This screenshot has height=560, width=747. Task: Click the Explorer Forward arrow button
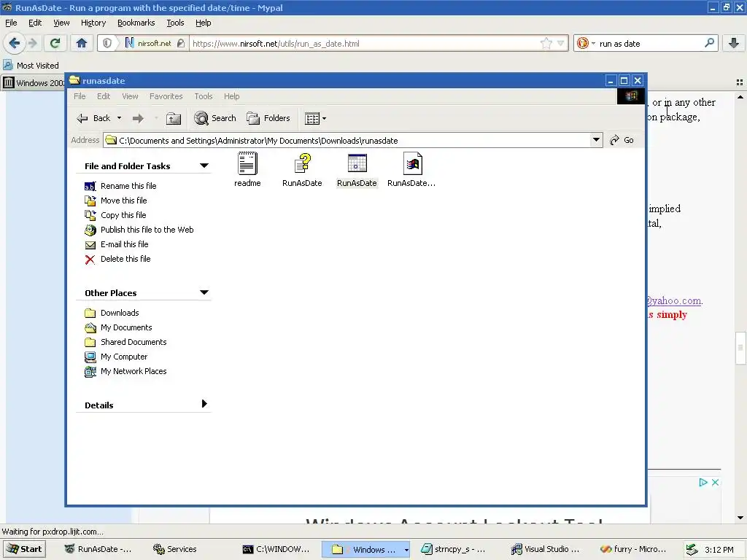click(138, 118)
